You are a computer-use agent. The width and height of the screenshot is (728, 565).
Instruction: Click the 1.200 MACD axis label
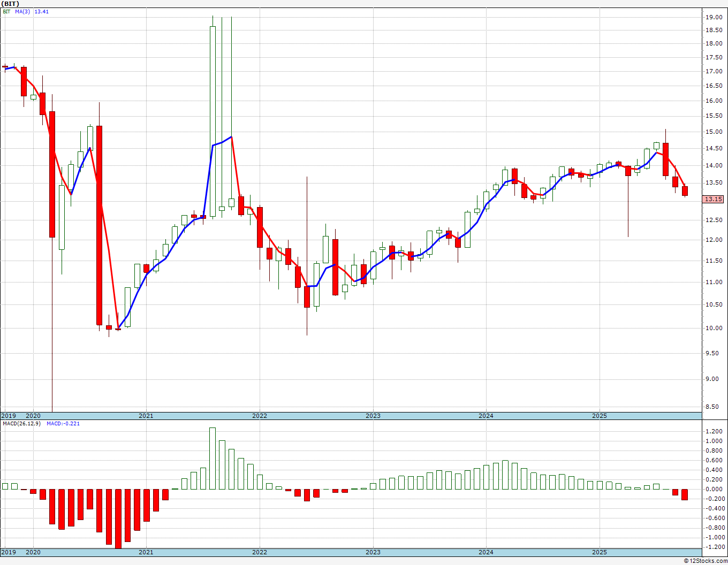(x=715, y=431)
